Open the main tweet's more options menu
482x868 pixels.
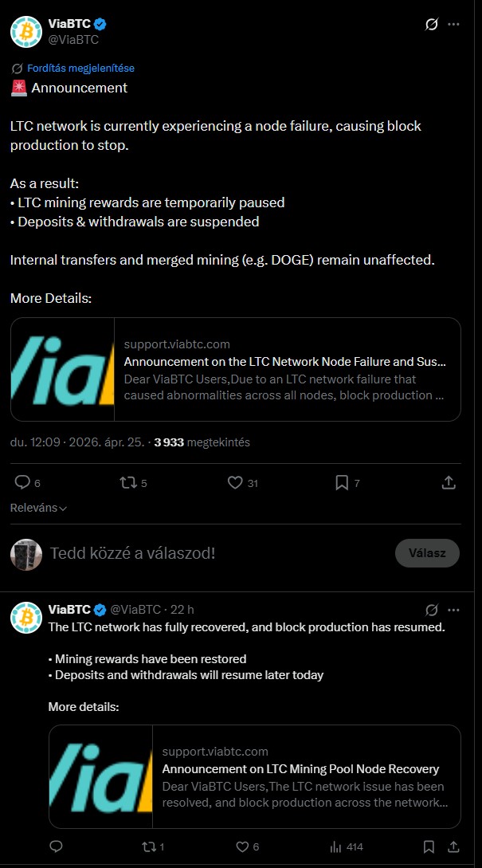(x=454, y=24)
